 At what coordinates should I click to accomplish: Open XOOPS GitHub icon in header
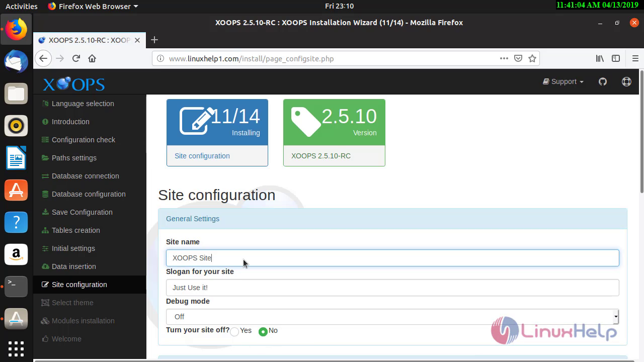(603, 81)
